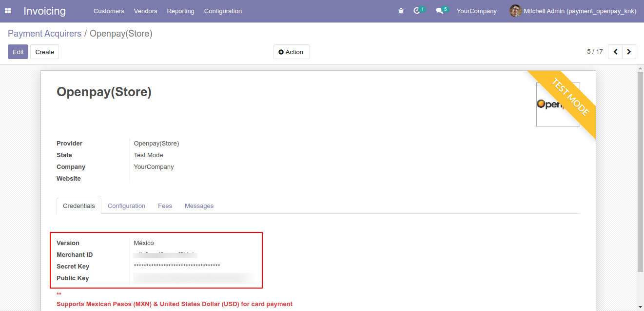Select the Credentials tab
Viewport: 644px width, 311px height.
[79, 206]
